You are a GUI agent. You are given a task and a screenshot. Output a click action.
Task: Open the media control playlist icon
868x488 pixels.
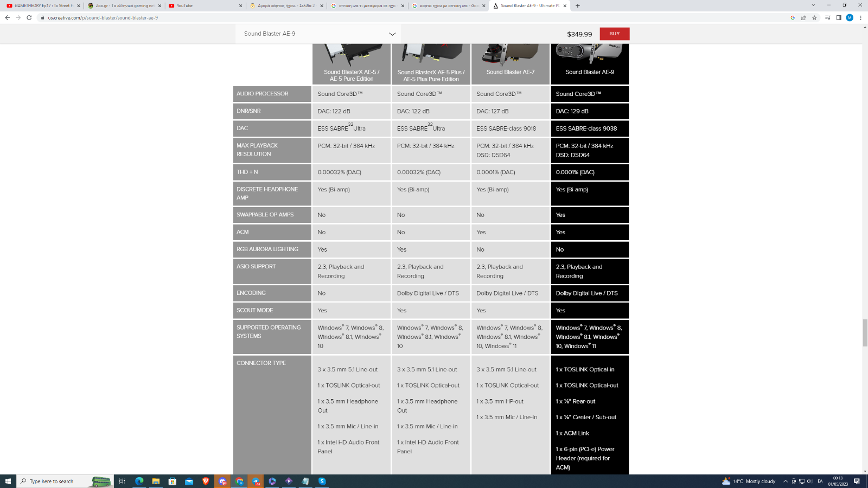[x=828, y=17]
